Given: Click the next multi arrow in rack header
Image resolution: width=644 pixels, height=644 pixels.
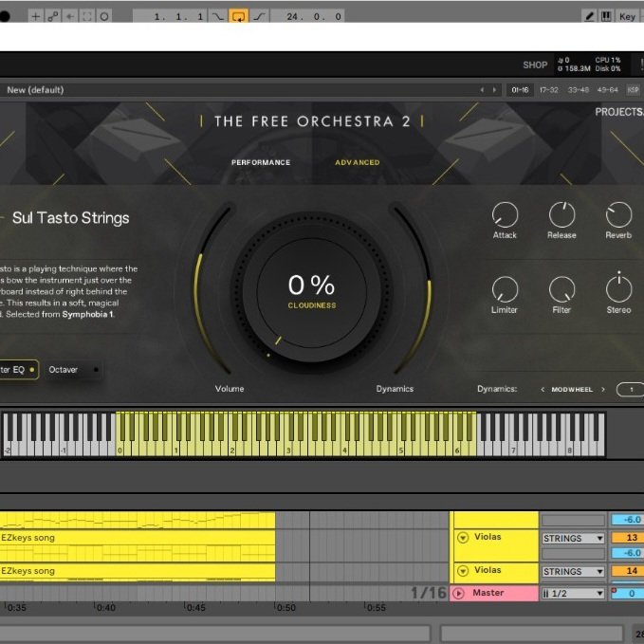Looking at the screenshot, I should (494, 90).
